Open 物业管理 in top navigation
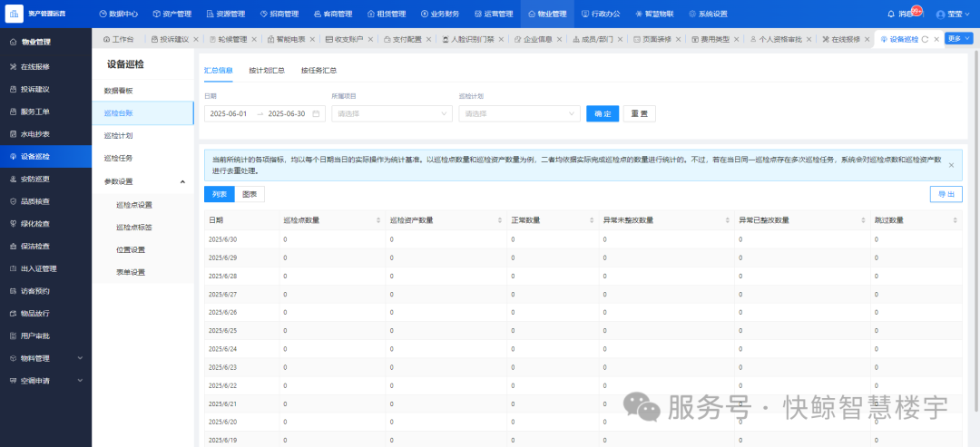Screen dimensions: 980x447 click(547, 13)
